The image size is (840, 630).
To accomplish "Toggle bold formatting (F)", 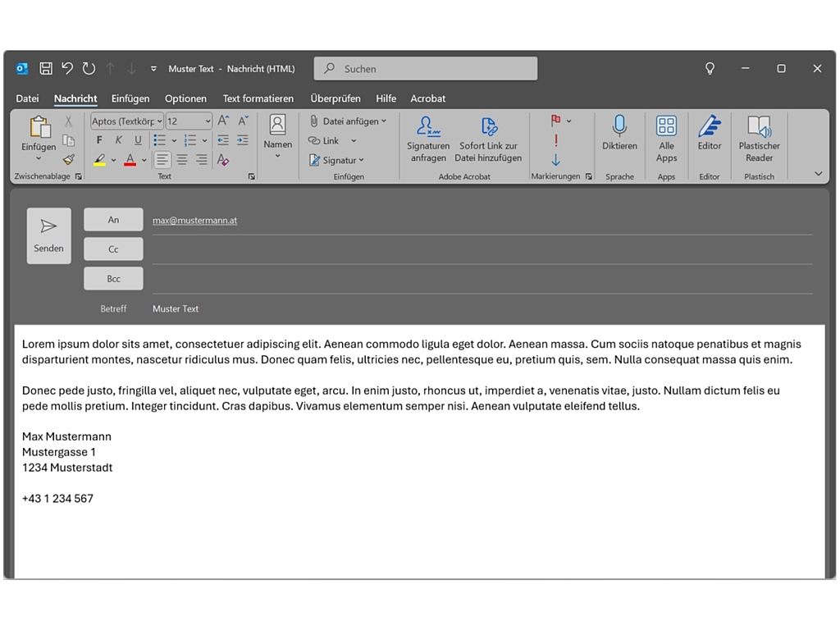I will tap(99, 140).
